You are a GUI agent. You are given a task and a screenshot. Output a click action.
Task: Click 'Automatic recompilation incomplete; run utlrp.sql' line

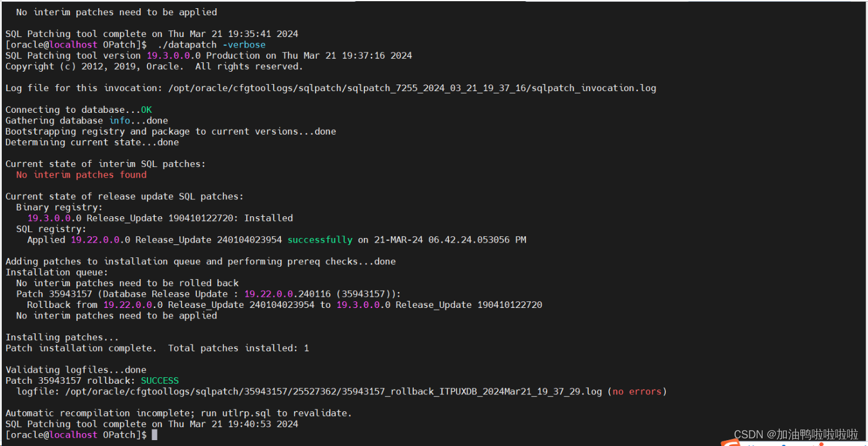pos(179,413)
